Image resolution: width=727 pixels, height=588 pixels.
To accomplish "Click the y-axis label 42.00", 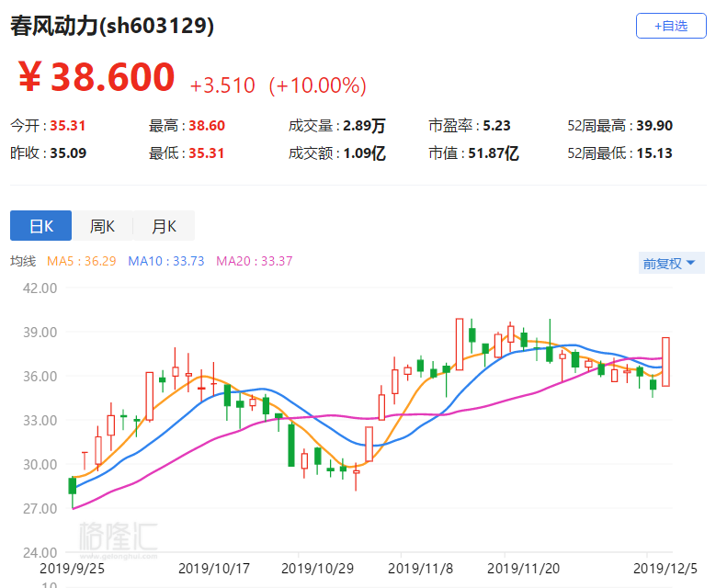I will 40,288.
